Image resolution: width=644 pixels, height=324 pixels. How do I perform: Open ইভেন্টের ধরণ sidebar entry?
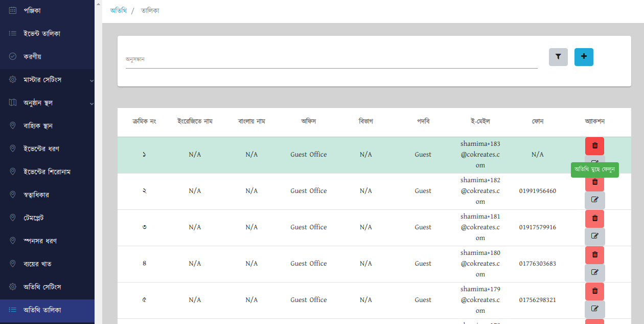tap(47, 149)
